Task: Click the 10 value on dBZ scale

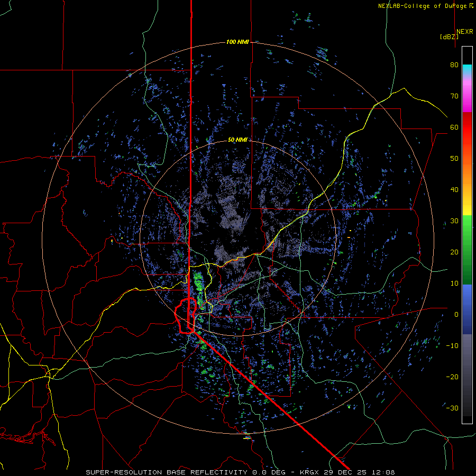Action: click(x=454, y=283)
